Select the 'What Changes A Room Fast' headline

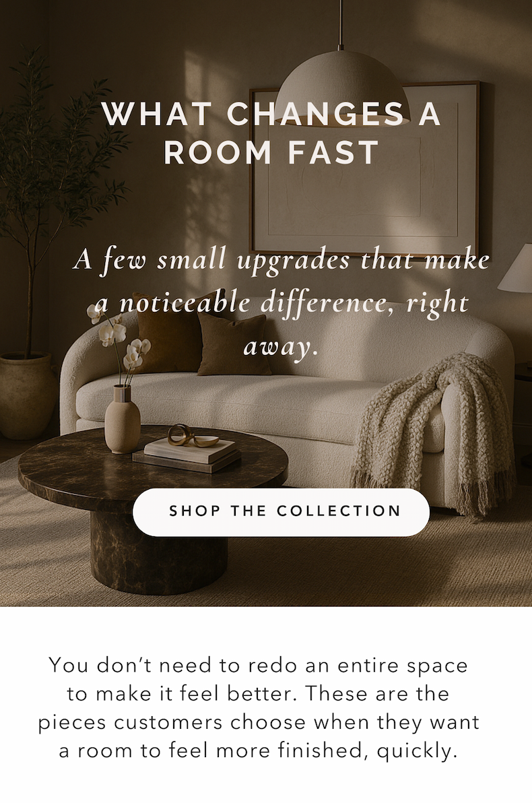click(x=271, y=133)
